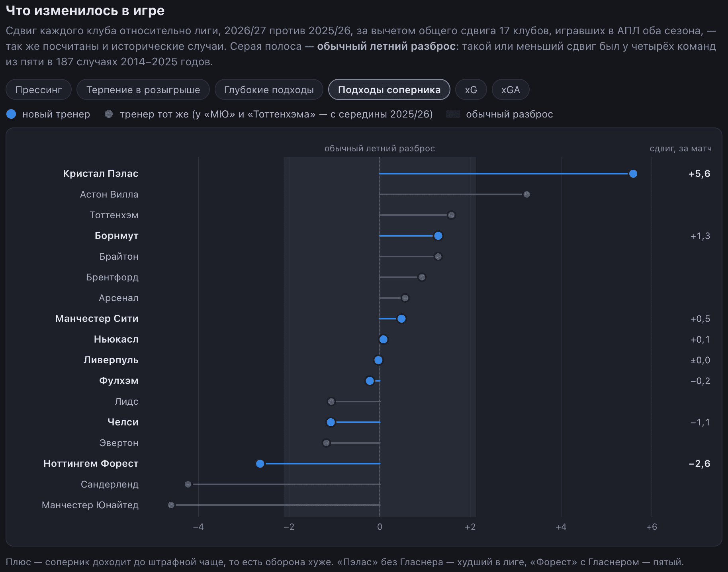Click the «−4» axis tick label

(198, 527)
